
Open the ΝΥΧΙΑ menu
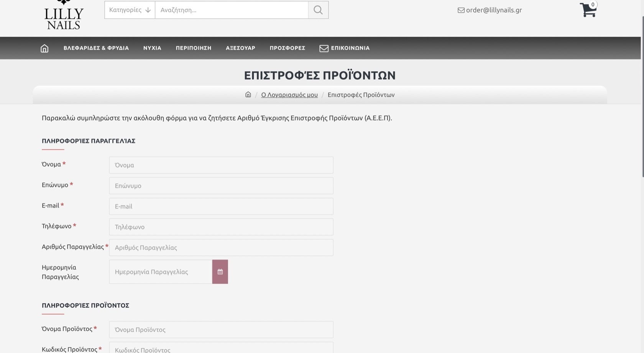tap(152, 48)
